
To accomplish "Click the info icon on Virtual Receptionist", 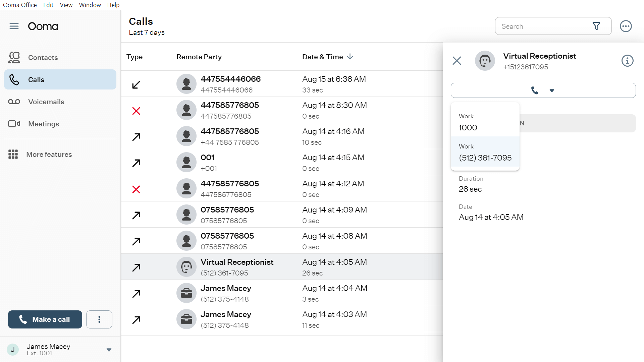I will [627, 61].
